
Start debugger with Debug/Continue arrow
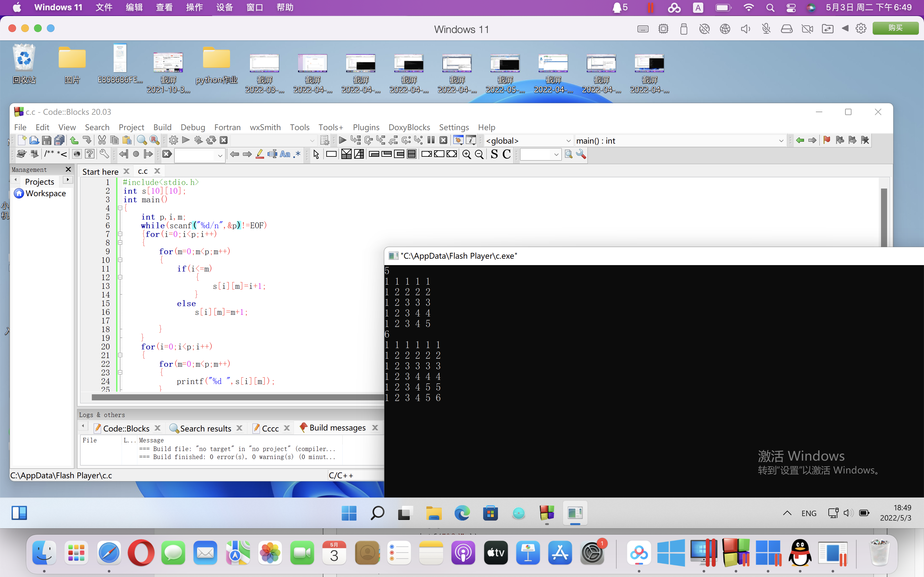tap(343, 140)
